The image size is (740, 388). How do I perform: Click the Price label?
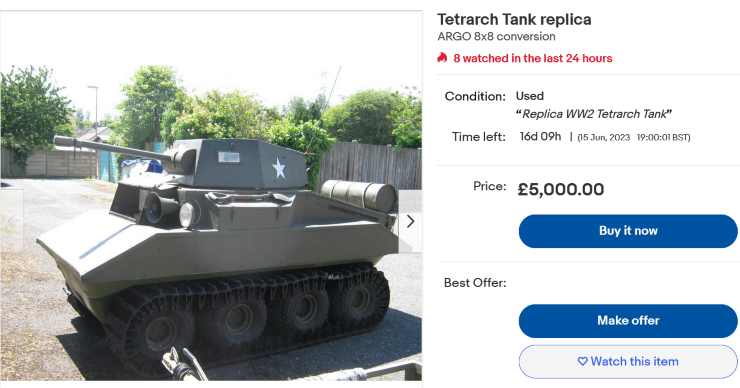click(489, 186)
